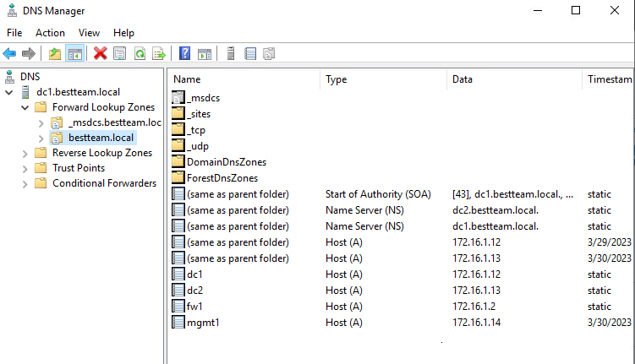
Task: Sort by the Name column header
Action: tap(244, 79)
